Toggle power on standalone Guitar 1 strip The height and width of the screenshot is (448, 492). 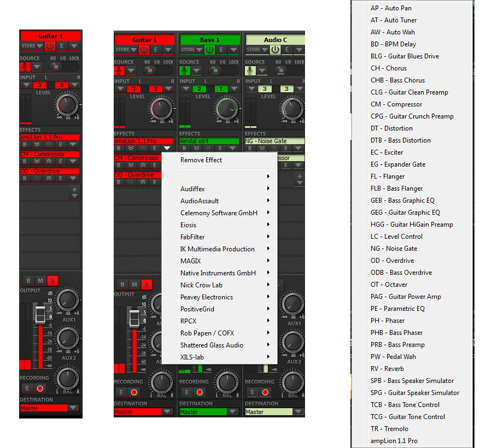tap(50, 46)
